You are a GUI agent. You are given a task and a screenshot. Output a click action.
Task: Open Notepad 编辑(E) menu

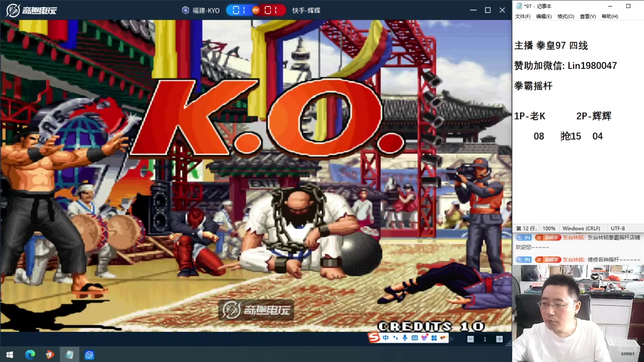coord(544,17)
